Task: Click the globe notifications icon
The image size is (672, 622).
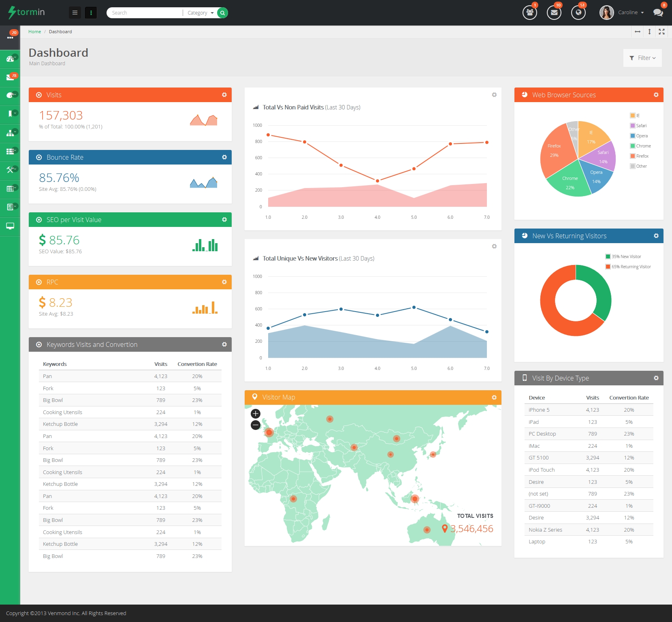Action: pos(578,13)
